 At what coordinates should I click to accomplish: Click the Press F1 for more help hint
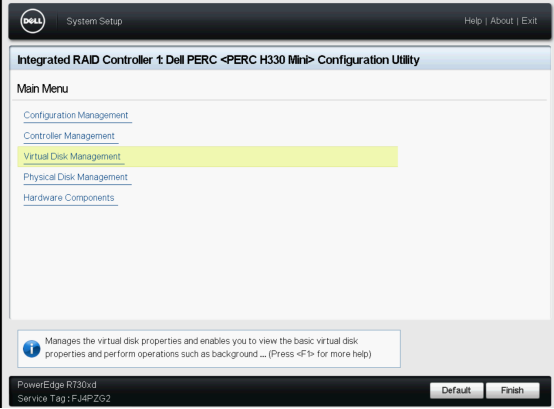click(x=320, y=354)
